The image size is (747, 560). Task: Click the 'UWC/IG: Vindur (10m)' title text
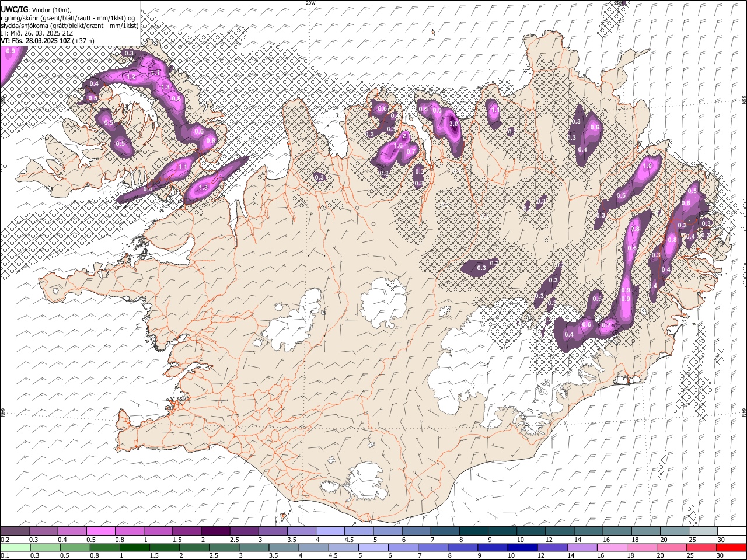point(36,9)
